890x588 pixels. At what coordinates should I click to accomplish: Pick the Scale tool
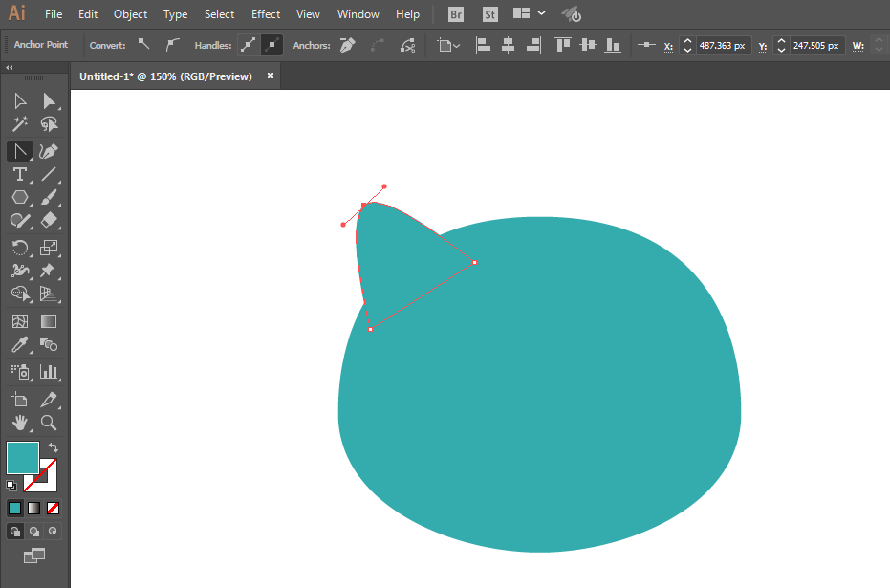49,248
